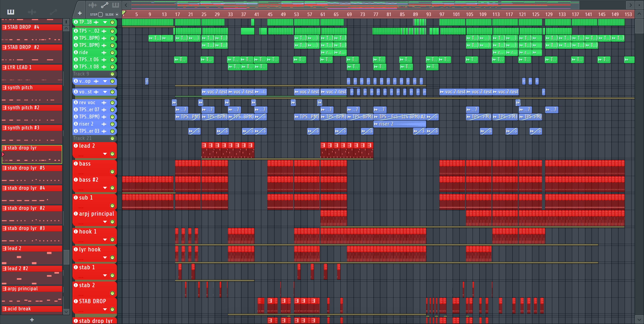644x324 pixels.
Task: Click pattern icon beside synth pitch #3
Action: 4,128
